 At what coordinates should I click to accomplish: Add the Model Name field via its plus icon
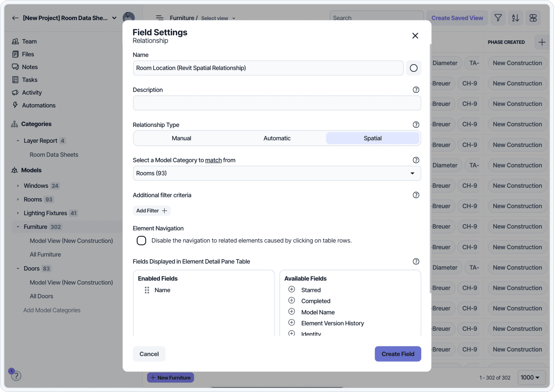point(292,312)
